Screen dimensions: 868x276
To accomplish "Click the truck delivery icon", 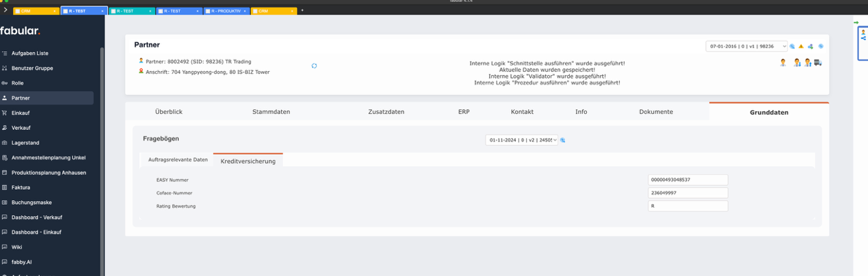I will point(818,63).
